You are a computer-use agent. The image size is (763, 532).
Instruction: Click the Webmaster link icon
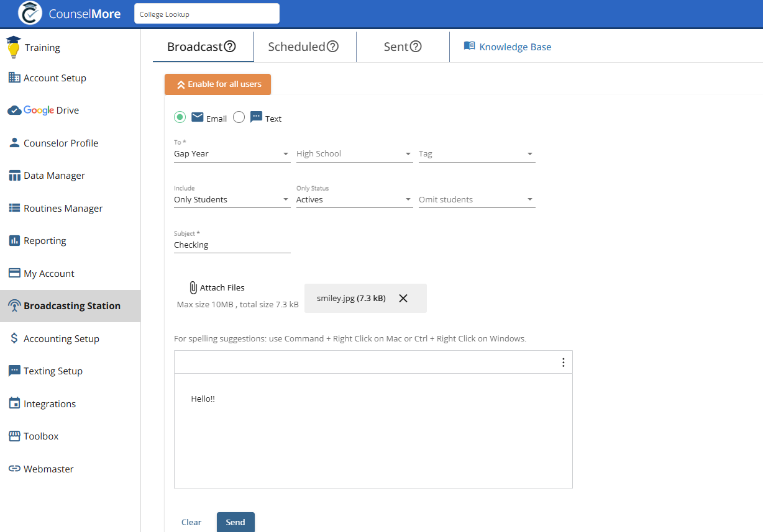(14, 469)
